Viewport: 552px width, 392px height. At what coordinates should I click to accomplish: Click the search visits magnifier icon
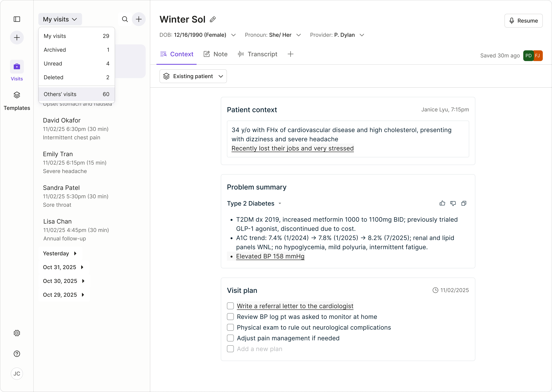125,19
